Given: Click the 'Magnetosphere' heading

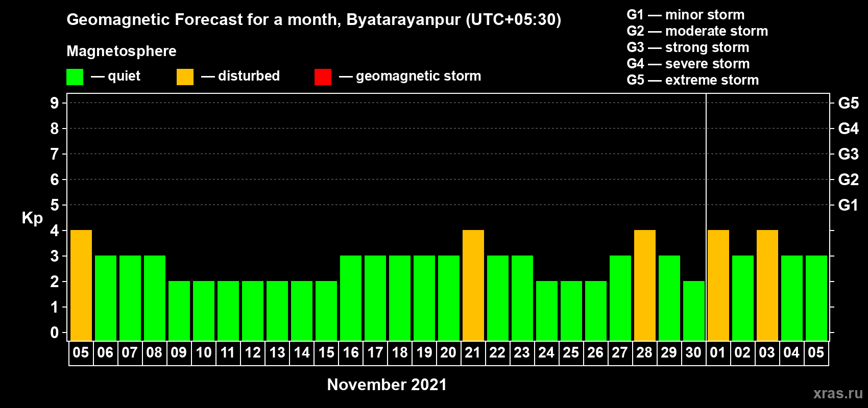Looking at the screenshot, I should [122, 51].
